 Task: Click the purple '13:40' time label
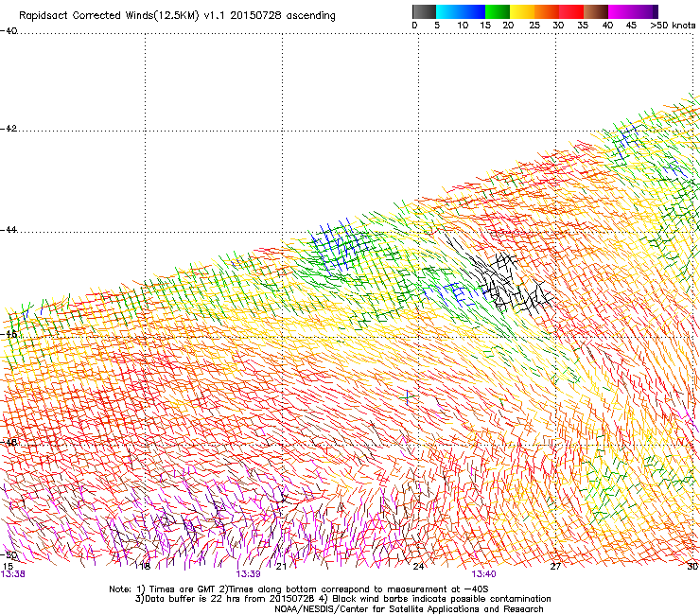pos(483,574)
